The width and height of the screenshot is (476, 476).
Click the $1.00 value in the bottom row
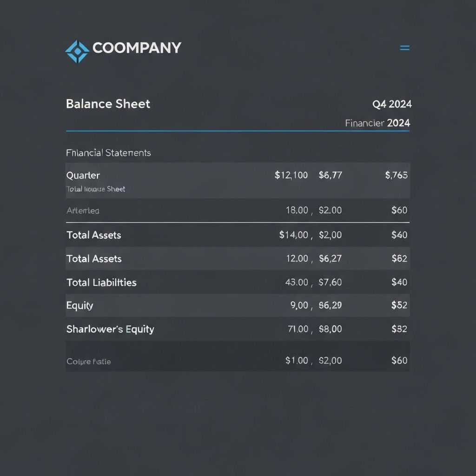(297, 360)
